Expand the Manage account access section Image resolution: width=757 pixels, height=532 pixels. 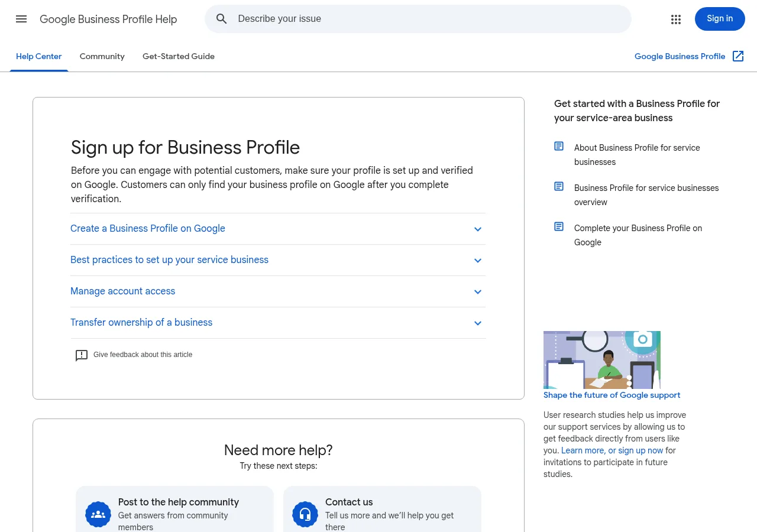278,291
